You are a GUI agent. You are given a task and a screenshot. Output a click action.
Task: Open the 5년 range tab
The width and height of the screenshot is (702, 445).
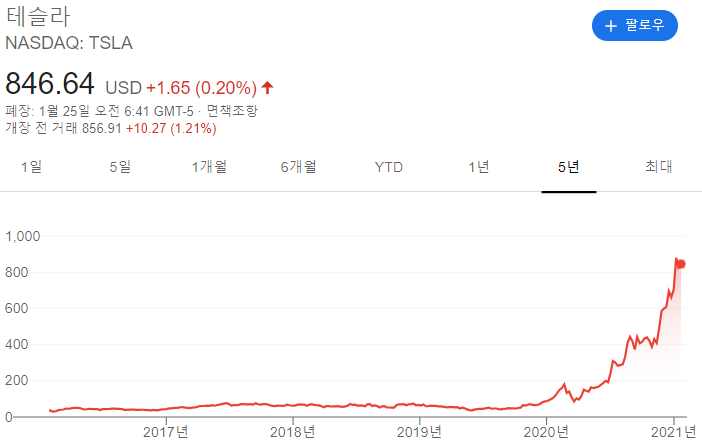tap(569, 167)
